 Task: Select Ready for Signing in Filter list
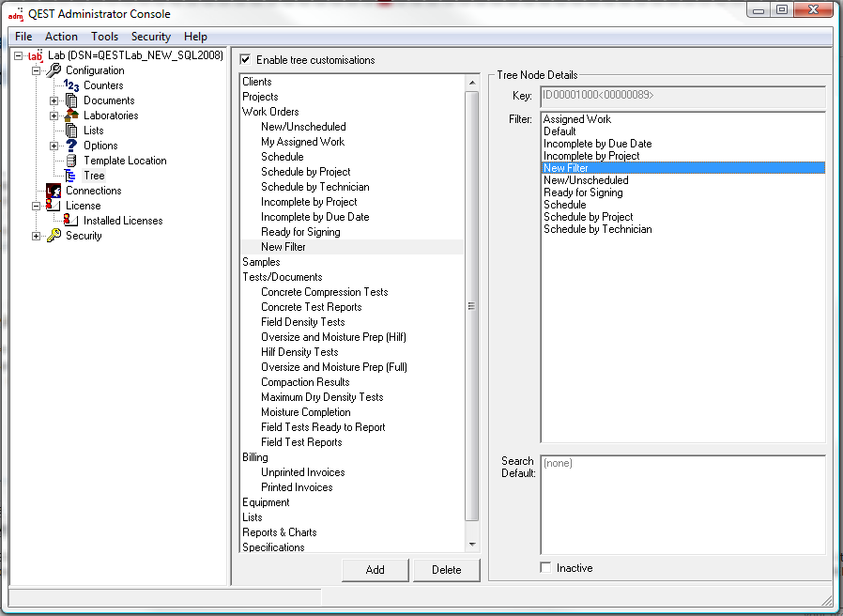pos(583,192)
